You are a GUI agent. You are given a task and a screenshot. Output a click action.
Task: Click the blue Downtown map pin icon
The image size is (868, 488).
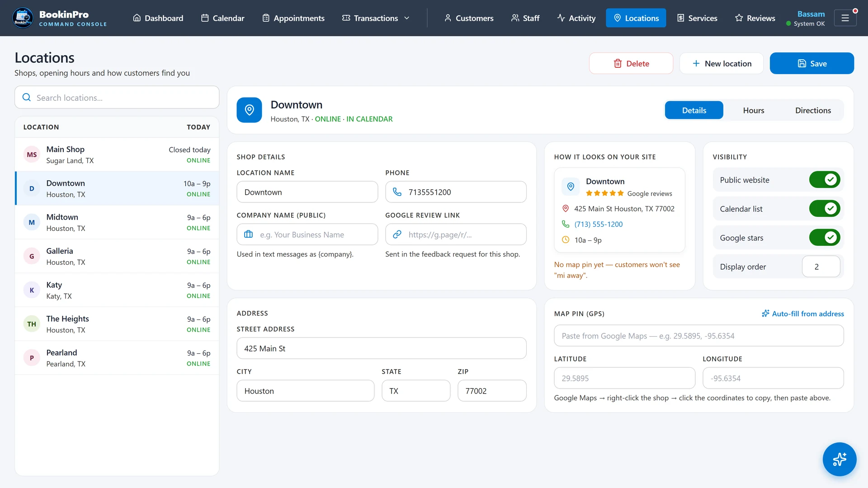tap(249, 110)
